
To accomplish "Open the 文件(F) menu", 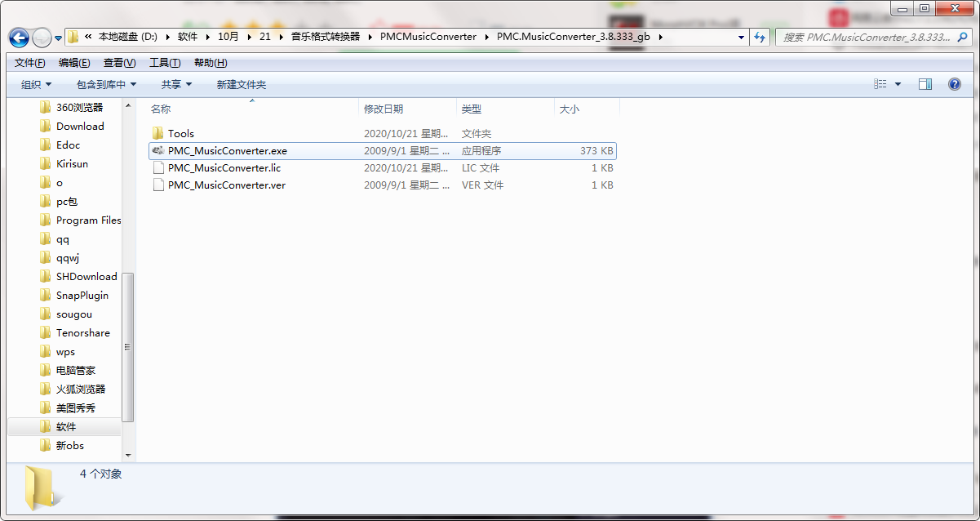I will (29, 63).
